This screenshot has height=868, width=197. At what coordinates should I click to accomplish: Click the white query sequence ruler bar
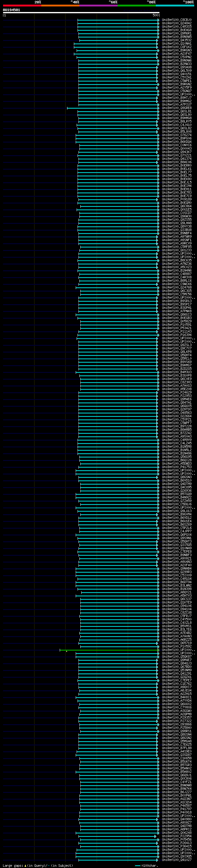click(x=81, y=13)
